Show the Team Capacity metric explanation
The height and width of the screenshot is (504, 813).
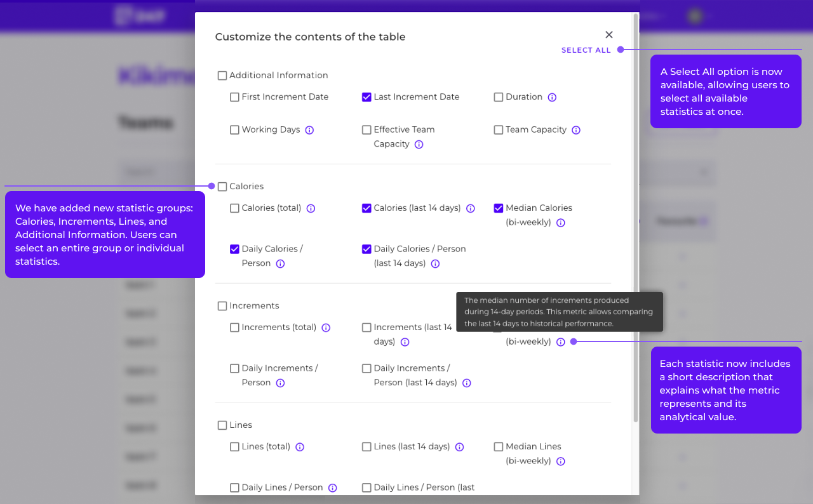coord(575,129)
